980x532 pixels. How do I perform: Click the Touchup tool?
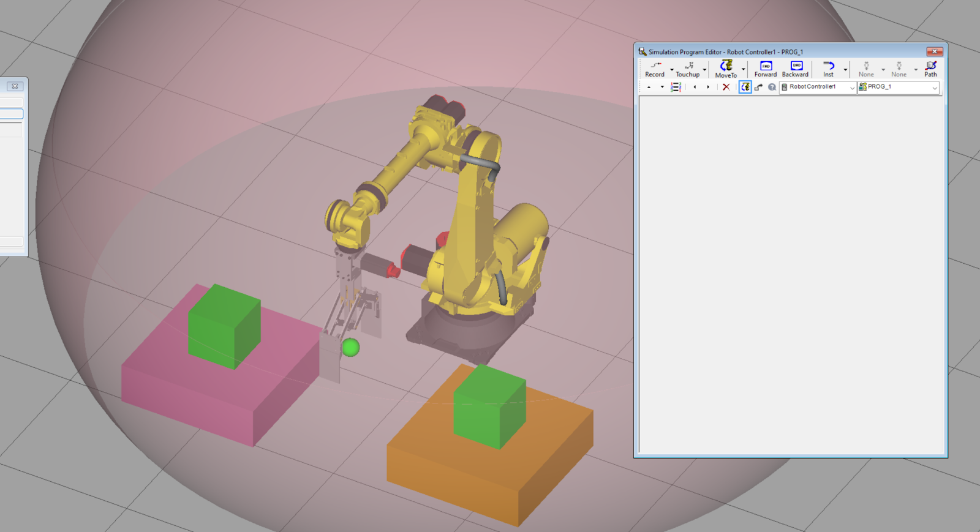tap(688, 69)
